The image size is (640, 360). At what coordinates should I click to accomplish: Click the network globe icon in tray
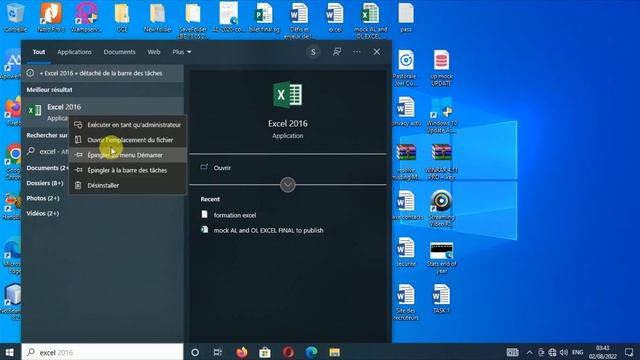552,352
